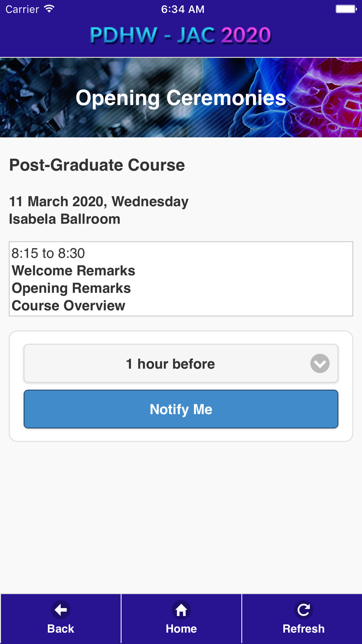Tap the Wi-Fi status icon
The width and height of the screenshot is (362, 644).
(49, 9)
